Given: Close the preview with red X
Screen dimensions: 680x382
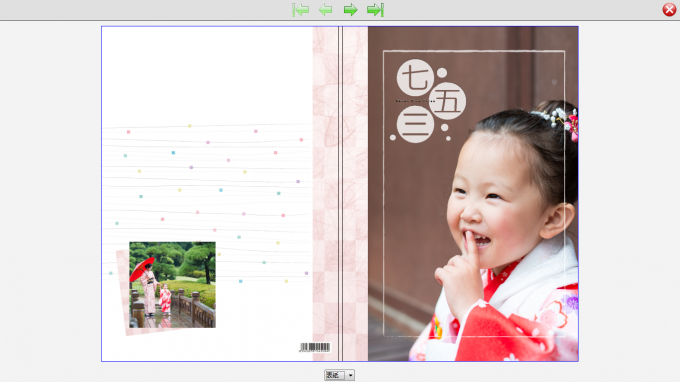Looking at the screenshot, I should tap(669, 10).
